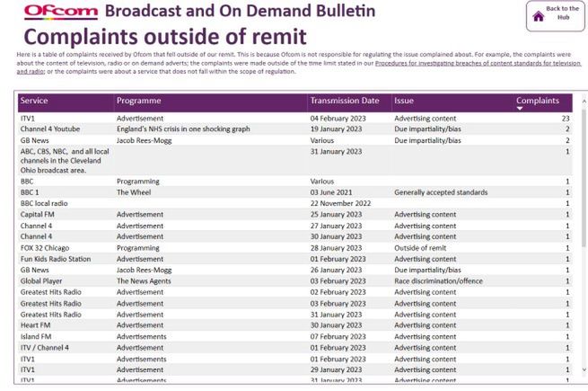Screen dimensions: 588x391
Task: Select the 'Capital FM' service cell
Action: [x=37, y=215]
